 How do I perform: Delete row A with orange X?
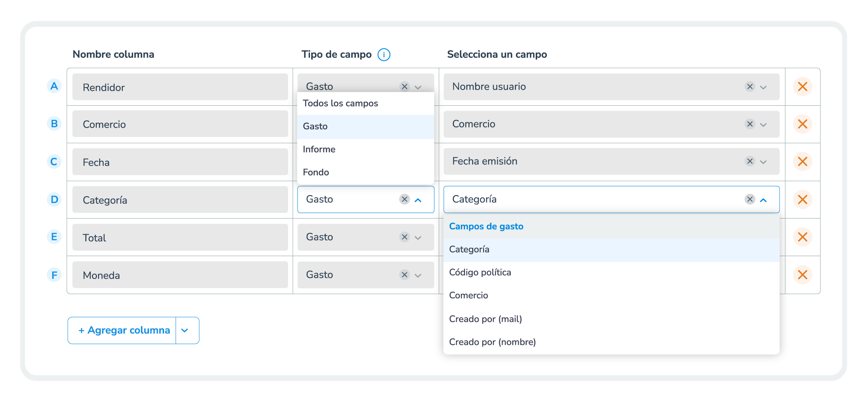[x=802, y=87]
